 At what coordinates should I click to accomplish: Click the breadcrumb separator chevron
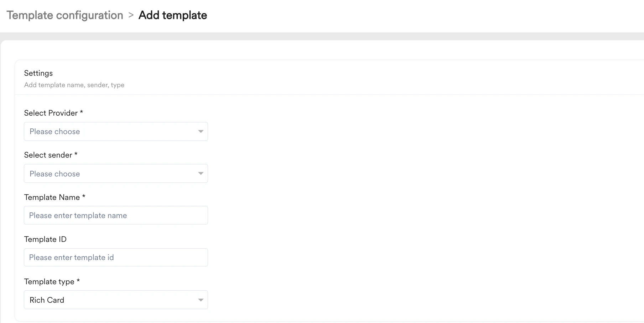(x=131, y=15)
